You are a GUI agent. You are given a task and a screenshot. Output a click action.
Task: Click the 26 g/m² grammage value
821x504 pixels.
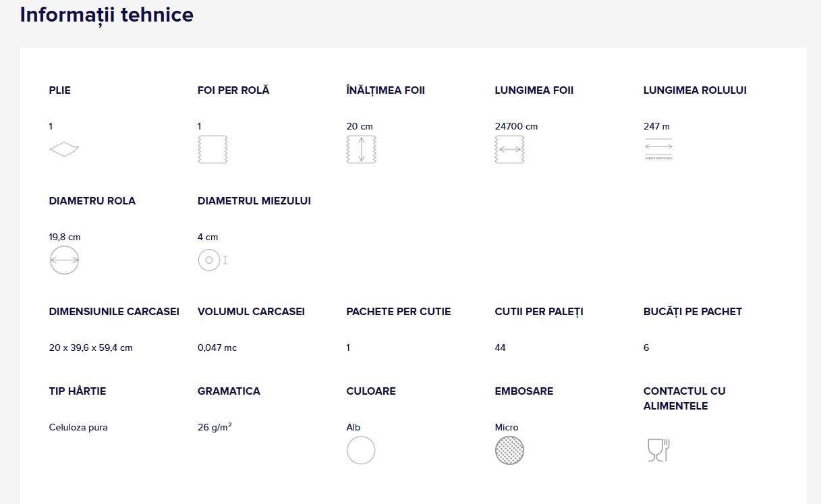click(x=215, y=427)
